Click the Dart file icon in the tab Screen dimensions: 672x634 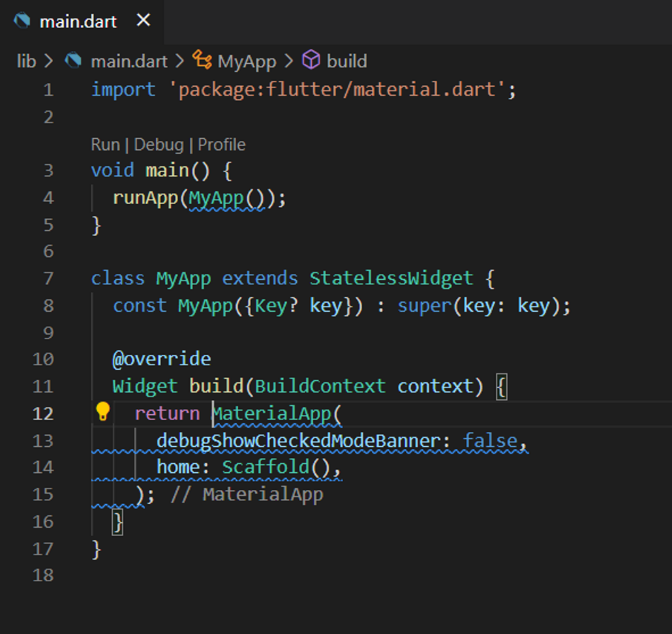pyautogui.click(x=22, y=21)
